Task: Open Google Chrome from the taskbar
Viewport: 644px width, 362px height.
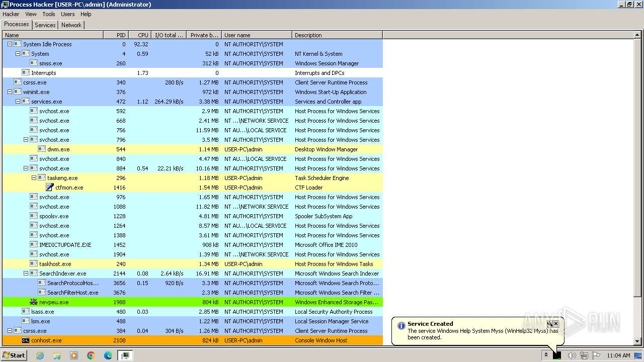Action: (x=91, y=355)
